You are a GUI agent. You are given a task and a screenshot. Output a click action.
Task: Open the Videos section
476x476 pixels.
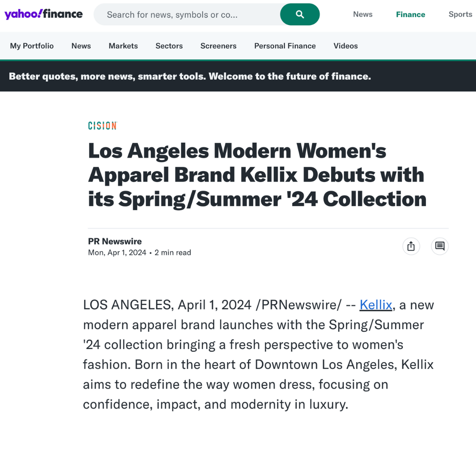(x=346, y=46)
